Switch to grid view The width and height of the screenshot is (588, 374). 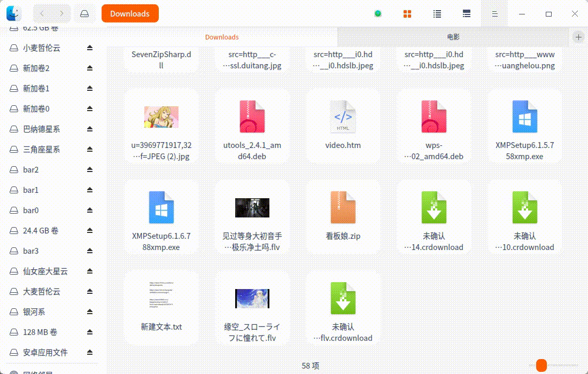pyautogui.click(x=407, y=13)
